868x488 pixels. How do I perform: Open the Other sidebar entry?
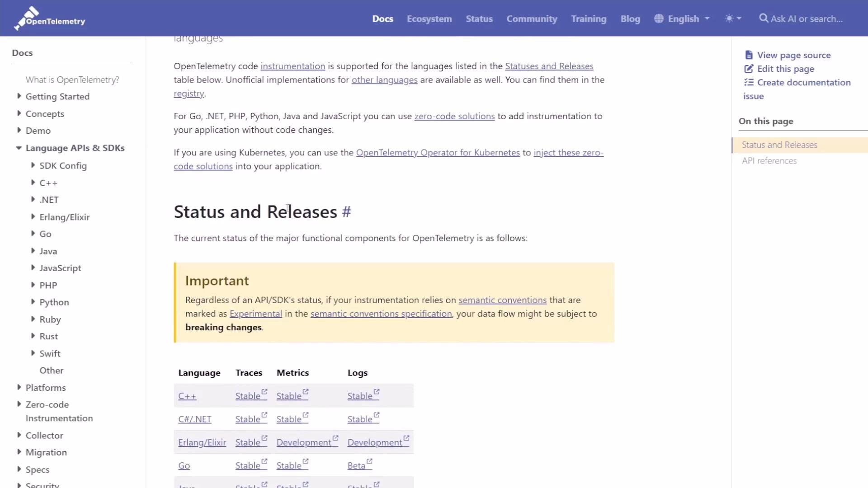[51, 371]
